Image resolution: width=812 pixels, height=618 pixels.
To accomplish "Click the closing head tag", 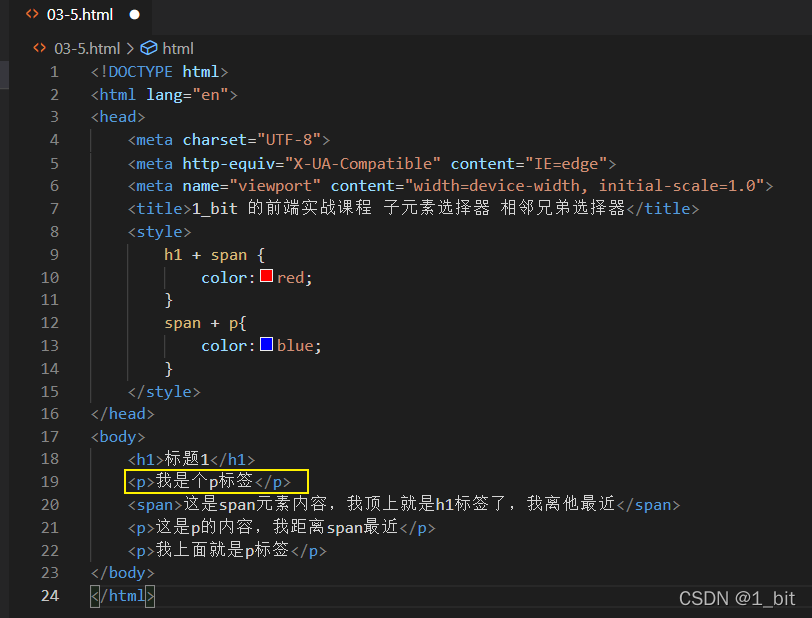I will click(x=123, y=414).
